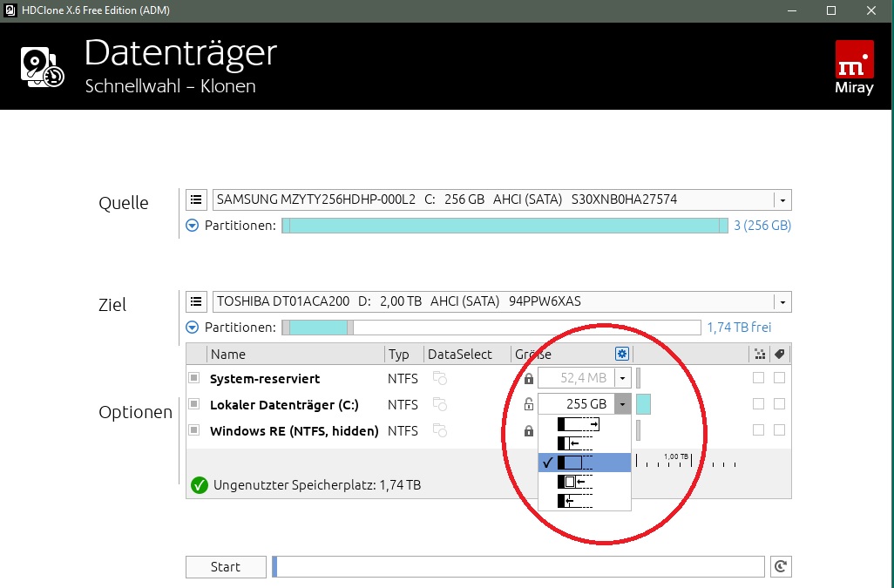This screenshot has width=894, height=588.
Task: Select the Lokaler Datenträger (C:) name
Action: click(x=284, y=405)
